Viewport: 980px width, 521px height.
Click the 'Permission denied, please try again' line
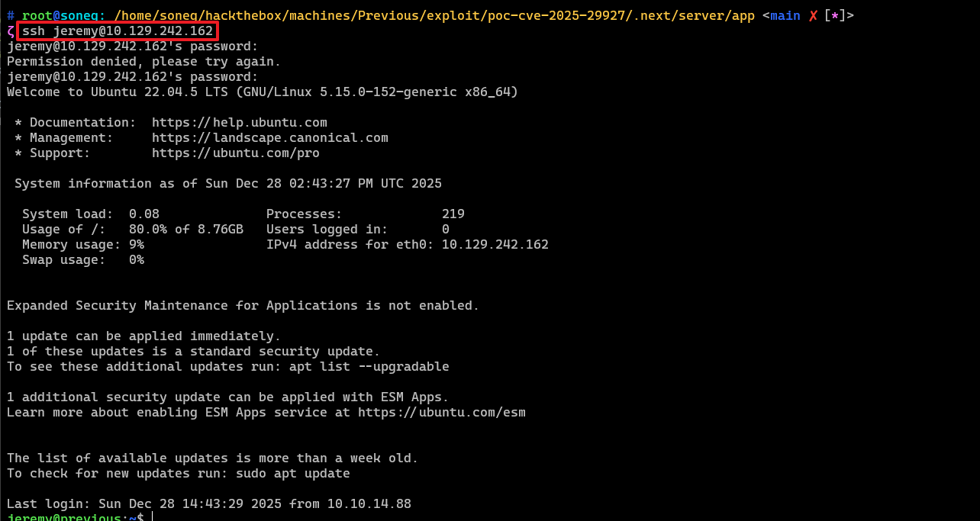pyautogui.click(x=143, y=61)
